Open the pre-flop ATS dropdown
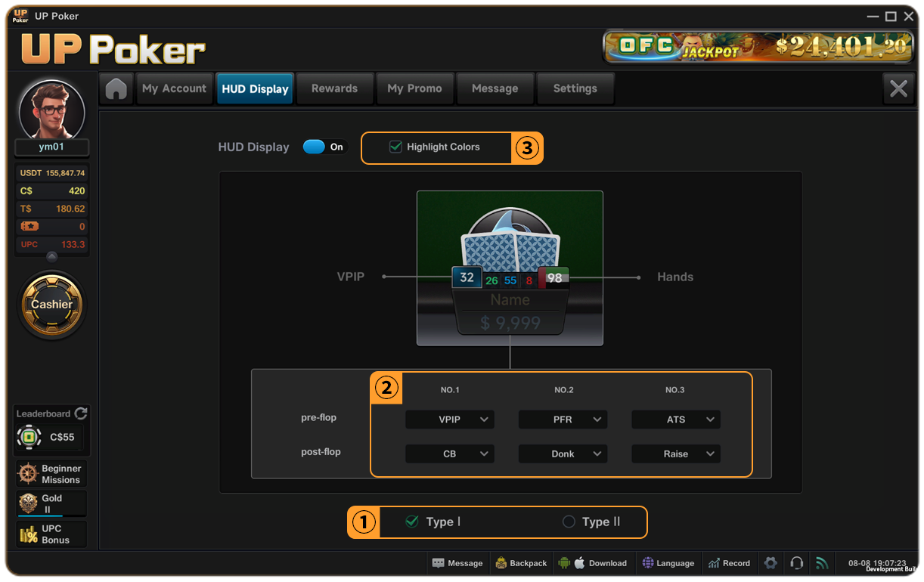924x582 pixels. point(675,419)
